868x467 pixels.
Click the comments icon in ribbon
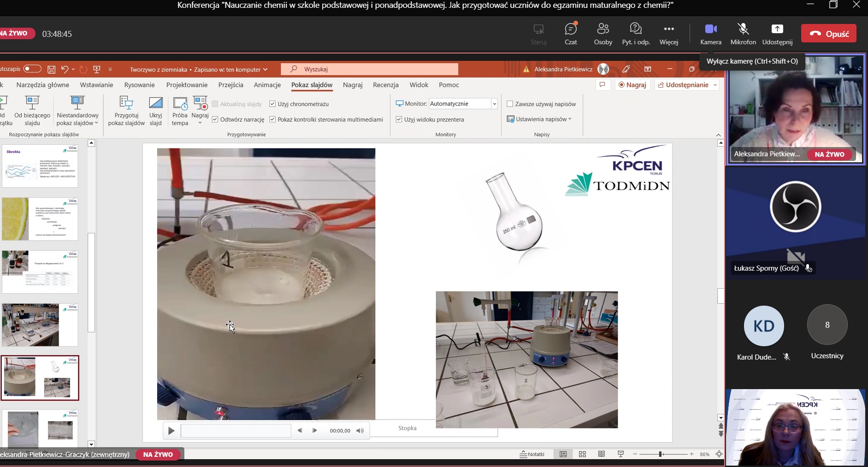[x=602, y=85]
